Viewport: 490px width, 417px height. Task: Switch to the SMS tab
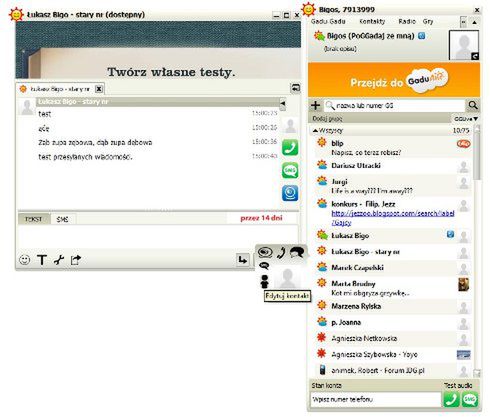62,219
